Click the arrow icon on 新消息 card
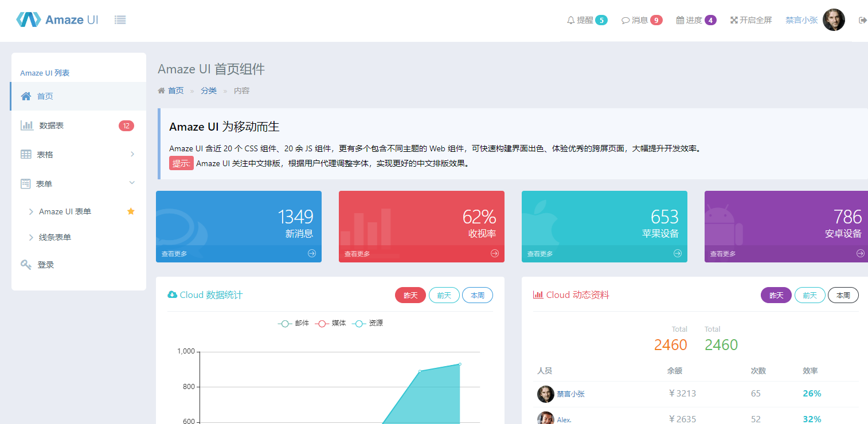Screen dimensions: 868x424 coord(312,253)
